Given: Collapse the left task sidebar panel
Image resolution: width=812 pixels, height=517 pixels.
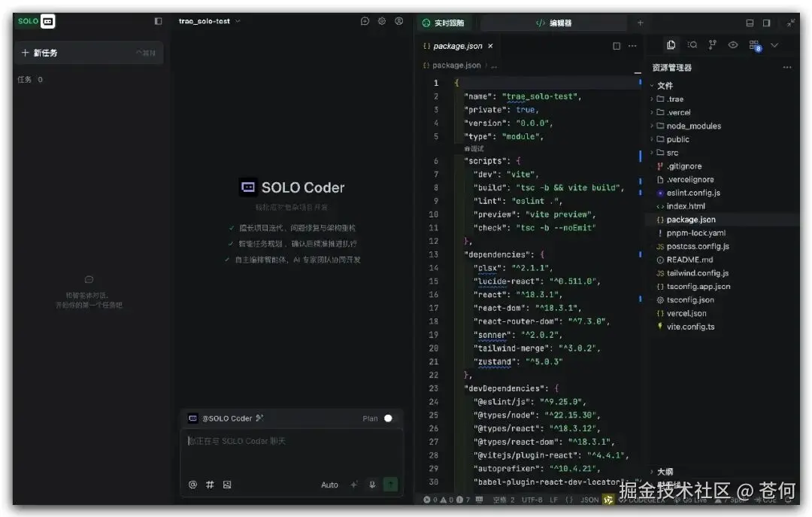Looking at the screenshot, I should (158, 21).
